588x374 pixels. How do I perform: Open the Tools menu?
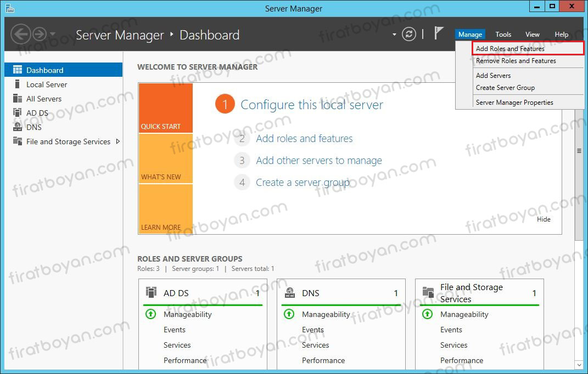503,35
